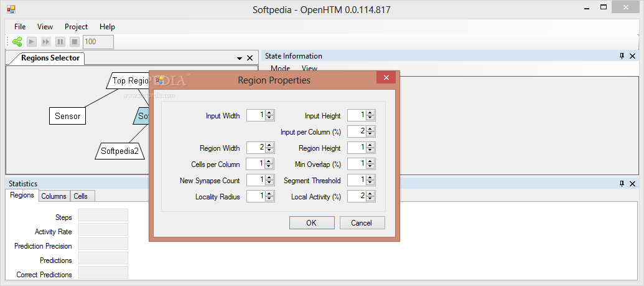
Task: Confirm the dialog with OK button
Action: coord(312,223)
